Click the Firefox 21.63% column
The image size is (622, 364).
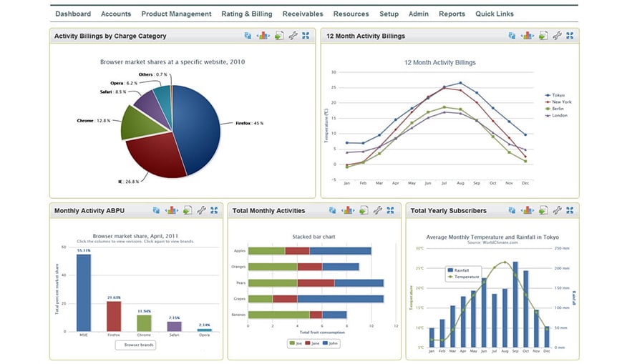pos(114,316)
